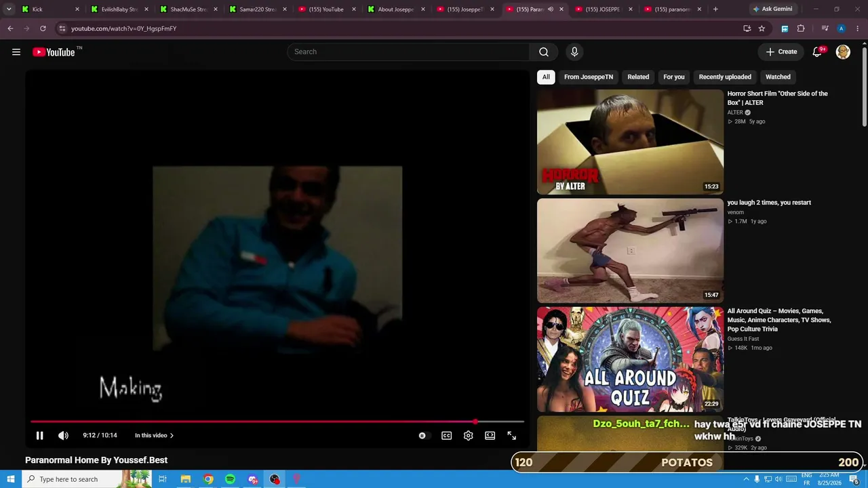The width and height of the screenshot is (868, 488).
Task: Open YouTube notifications bell
Action: point(818,52)
